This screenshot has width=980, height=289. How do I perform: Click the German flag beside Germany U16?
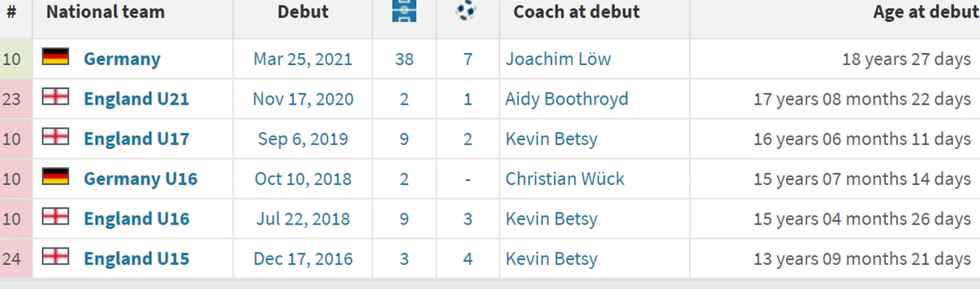click(x=56, y=176)
